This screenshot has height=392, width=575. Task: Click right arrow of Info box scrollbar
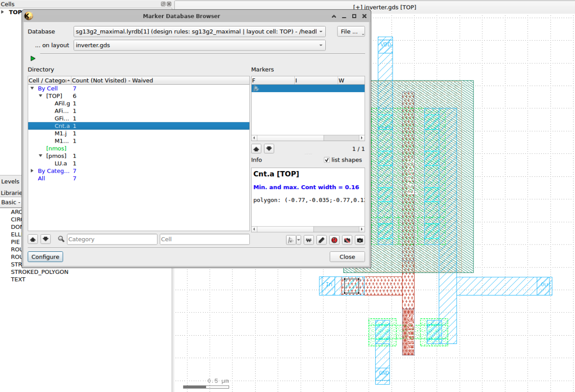362,229
